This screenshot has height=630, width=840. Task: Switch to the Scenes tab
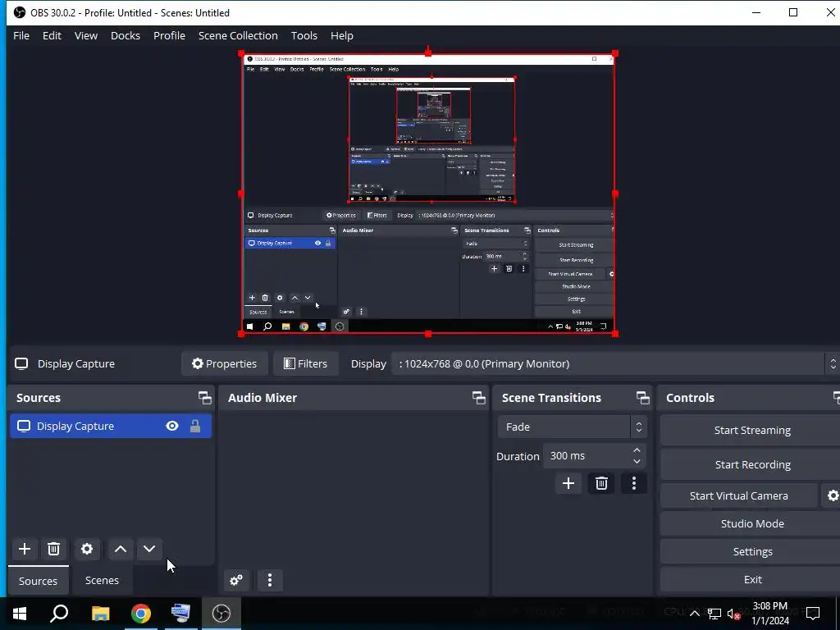coord(102,580)
